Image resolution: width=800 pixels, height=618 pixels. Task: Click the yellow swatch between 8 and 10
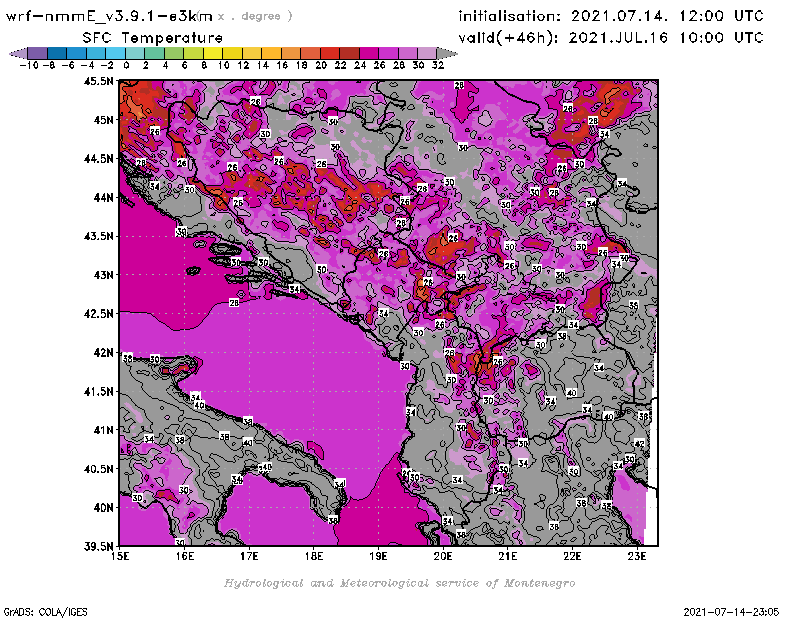213,54
